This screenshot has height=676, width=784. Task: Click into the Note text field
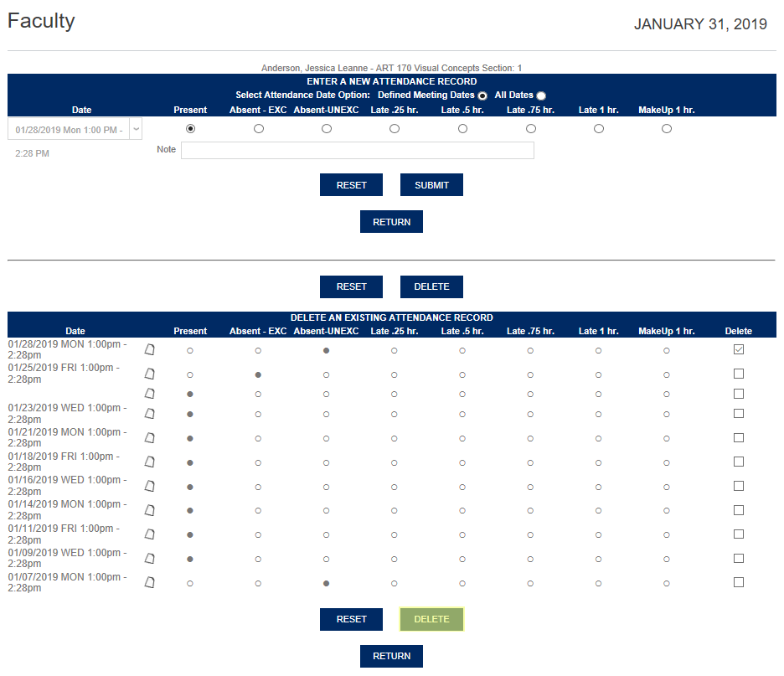pos(358,150)
